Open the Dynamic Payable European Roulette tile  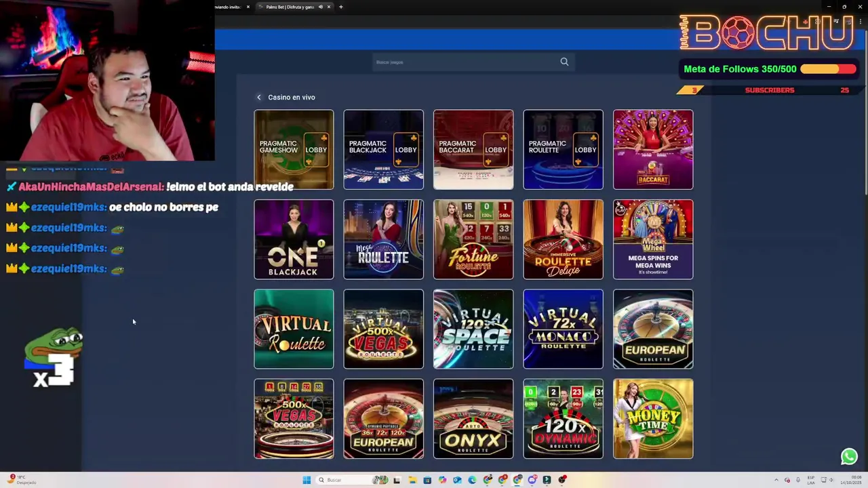point(383,419)
